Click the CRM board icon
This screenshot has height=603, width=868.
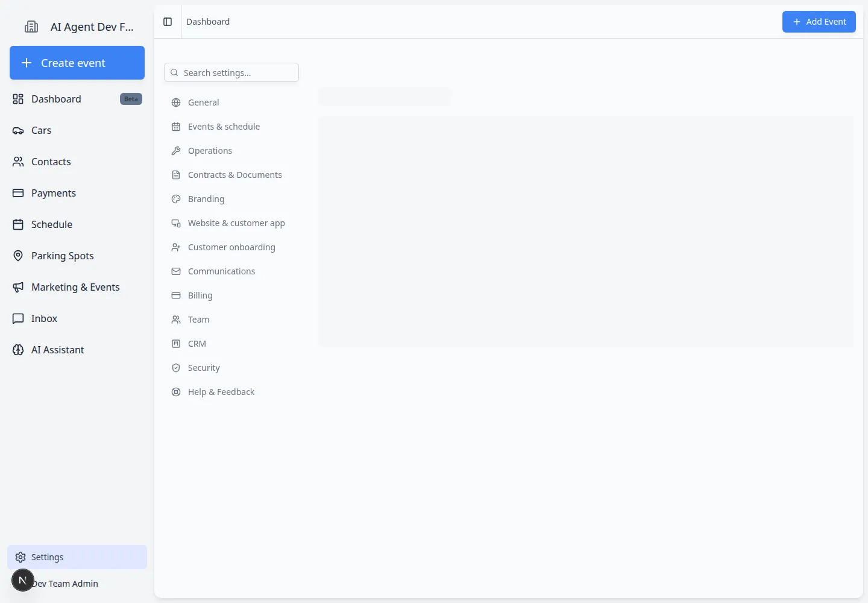pyautogui.click(x=176, y=344)
